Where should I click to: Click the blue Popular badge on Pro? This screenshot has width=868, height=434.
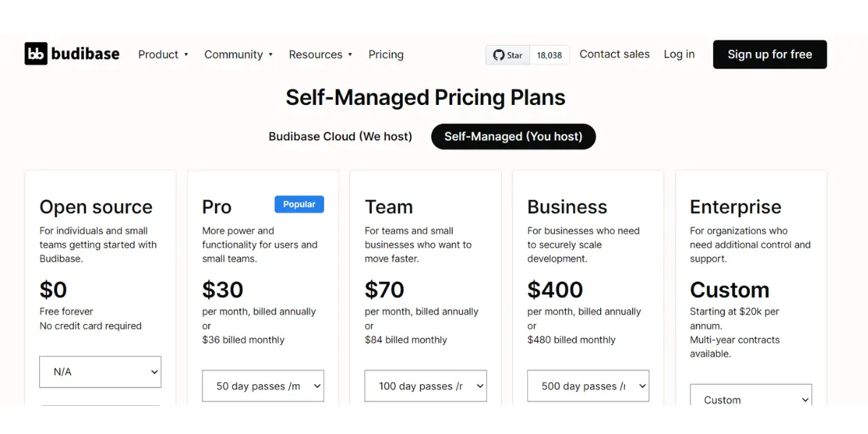(x=299, y=205)
